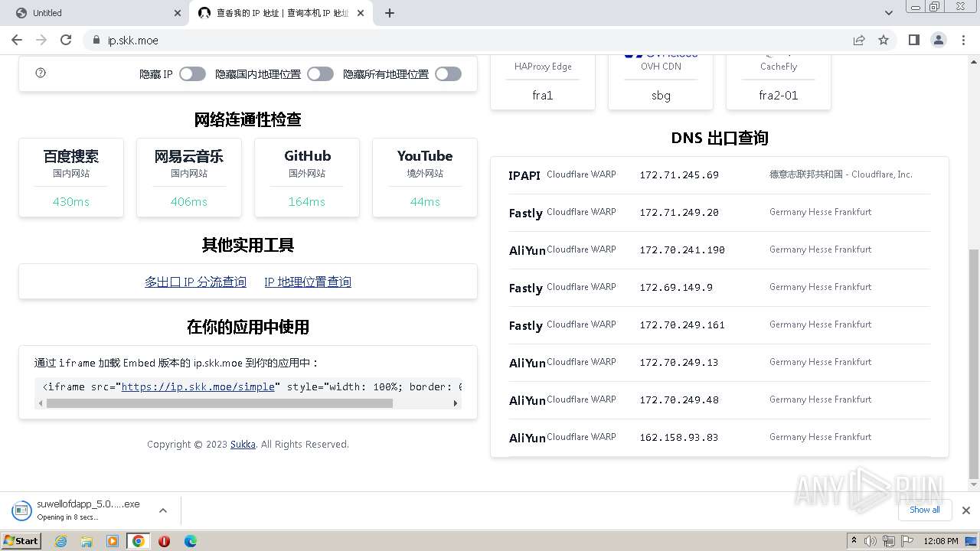Image resolution: width=980 pixels, height=551 pixels.
Task: Click the code box horizontal scrollbar
Action: coord(219,403)
